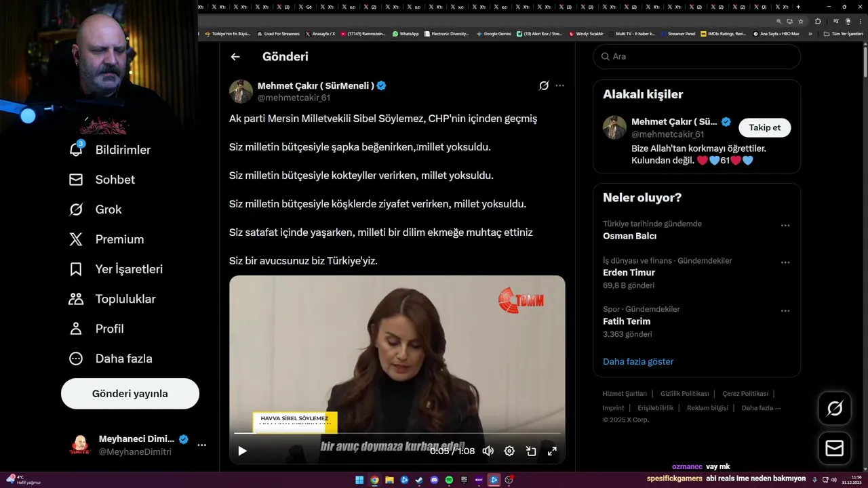Open Hizmet Şartları footer link

pyautogui.click(x=625, y=394)
